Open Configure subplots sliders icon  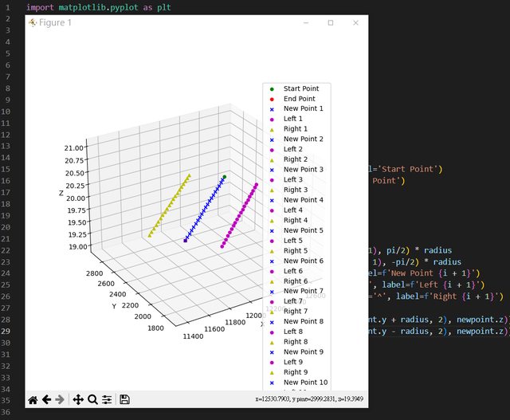[x=107, y=399]
